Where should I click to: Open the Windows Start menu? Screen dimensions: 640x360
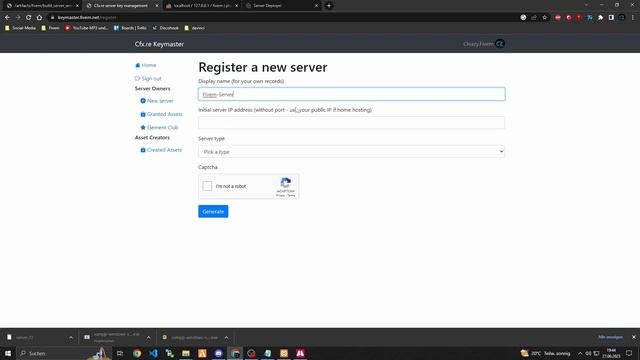[x=8, y=353]
